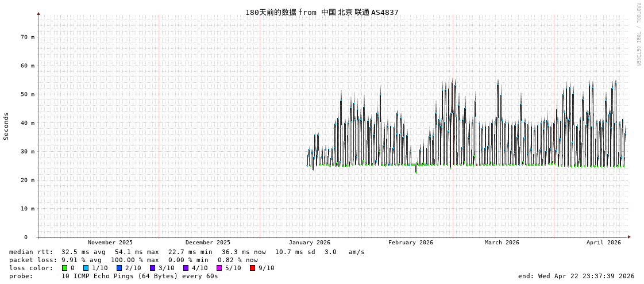
Task: Click the 22.7 ms min value
Action: coord(190,252)
